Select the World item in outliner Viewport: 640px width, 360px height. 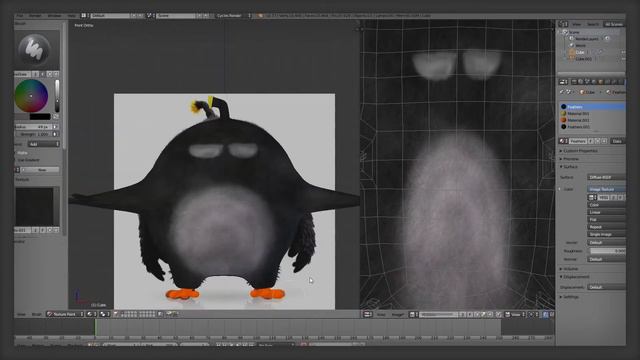(581, 45)
